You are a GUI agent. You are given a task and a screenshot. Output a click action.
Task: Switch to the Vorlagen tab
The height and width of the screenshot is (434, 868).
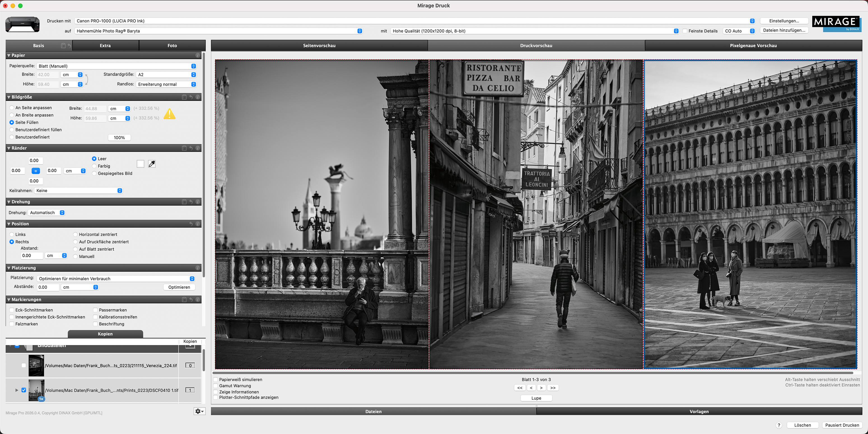point(699,411)
